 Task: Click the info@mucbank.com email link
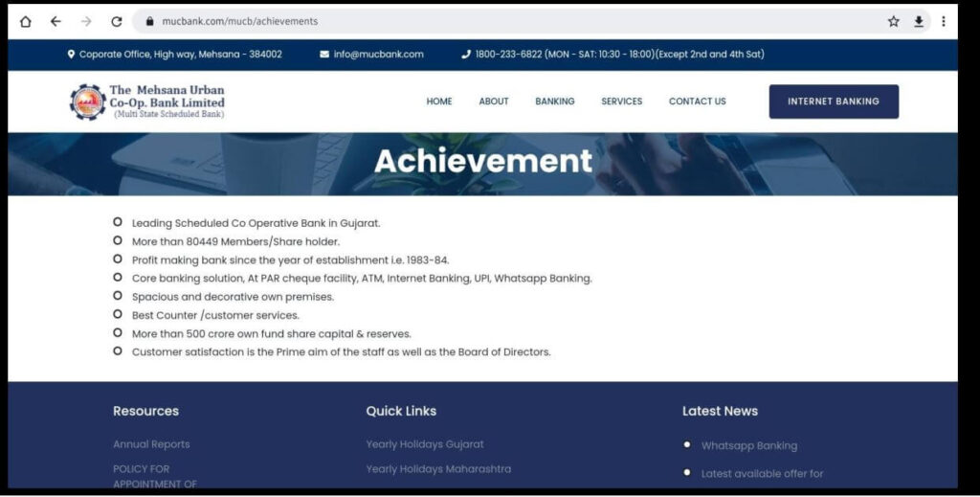(x=379, y=55)
